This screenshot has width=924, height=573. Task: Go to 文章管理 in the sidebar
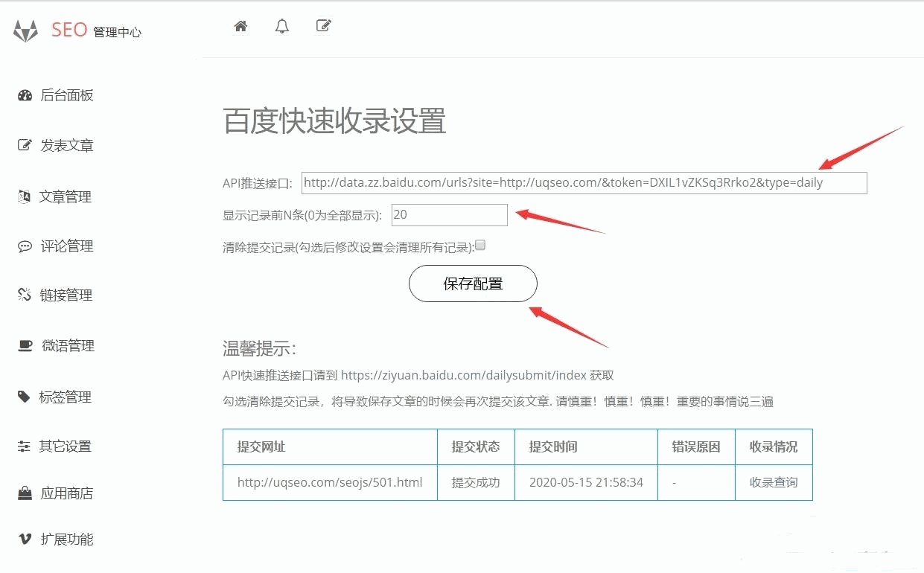66,197
